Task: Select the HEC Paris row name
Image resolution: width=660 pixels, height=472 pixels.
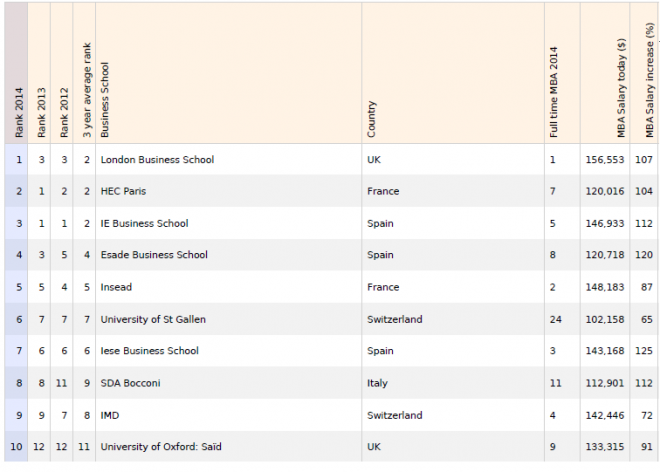Action: 123,191
